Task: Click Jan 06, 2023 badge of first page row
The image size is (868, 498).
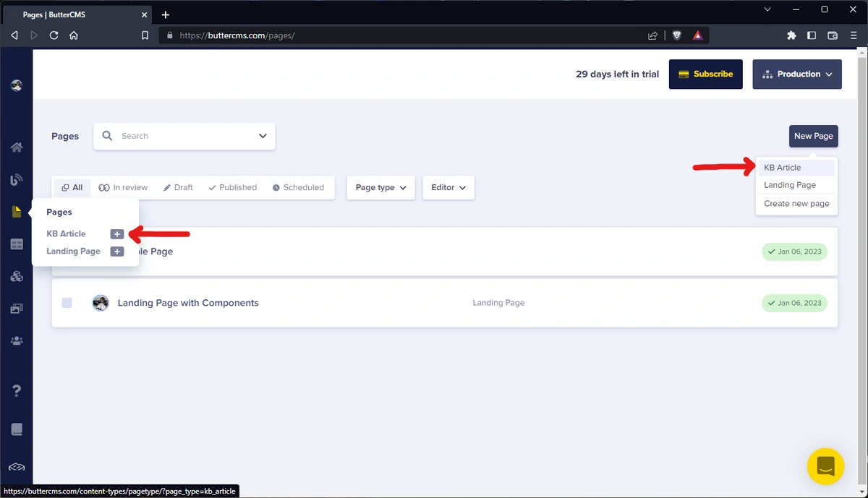Action: (794, 252)
